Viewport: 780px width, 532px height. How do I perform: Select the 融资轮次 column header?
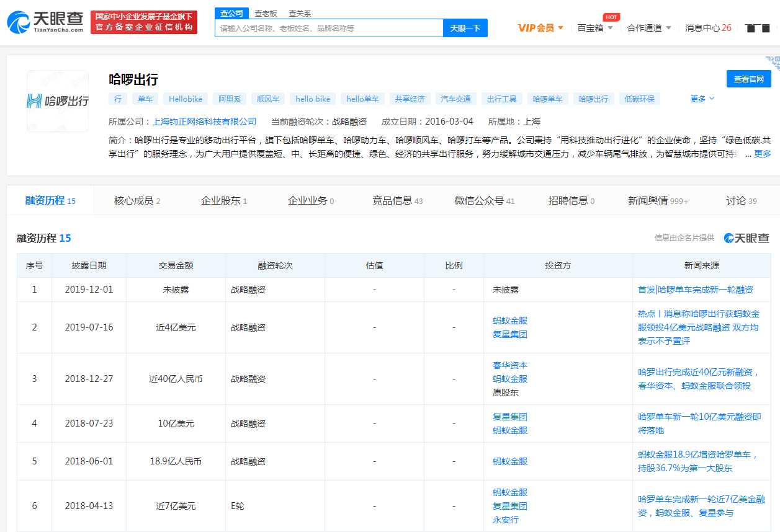275,265
